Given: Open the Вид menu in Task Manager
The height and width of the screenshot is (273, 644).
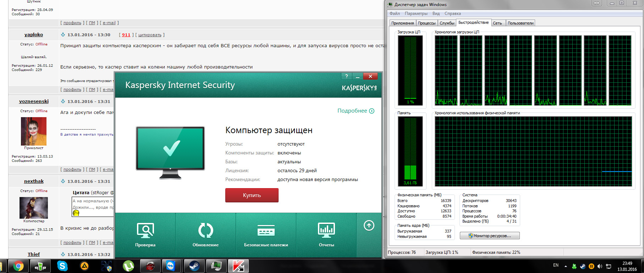Looking at the screenshot, I should [x=436, y=13].
